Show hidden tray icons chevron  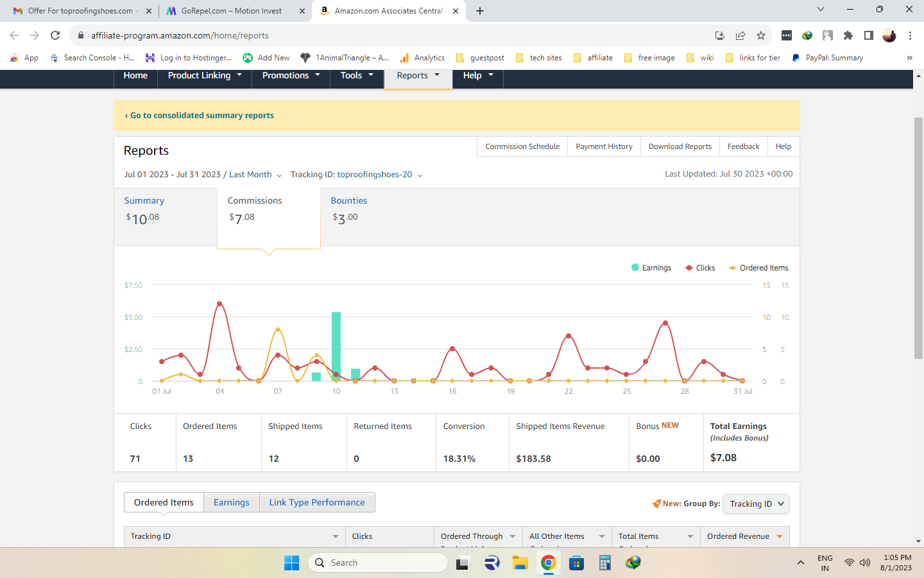tap(800, 563)
